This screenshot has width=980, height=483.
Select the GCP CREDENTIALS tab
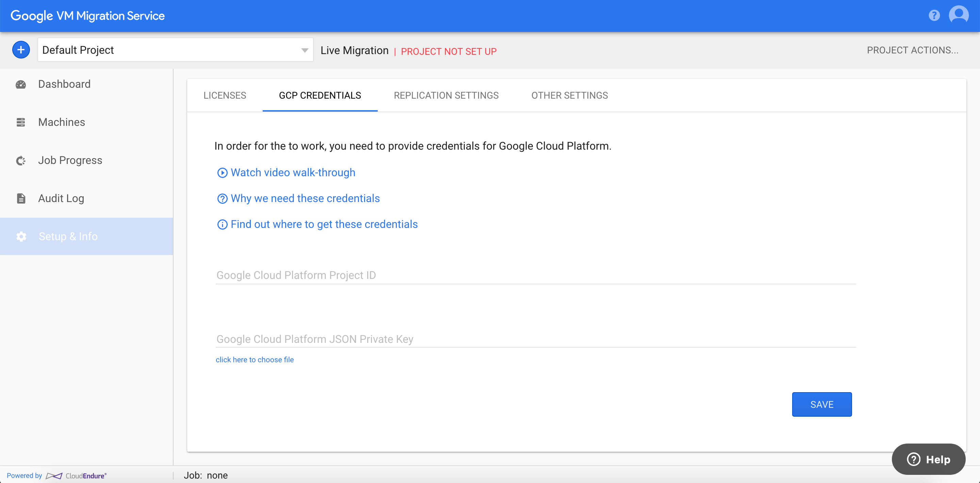[x=320, y=96]
